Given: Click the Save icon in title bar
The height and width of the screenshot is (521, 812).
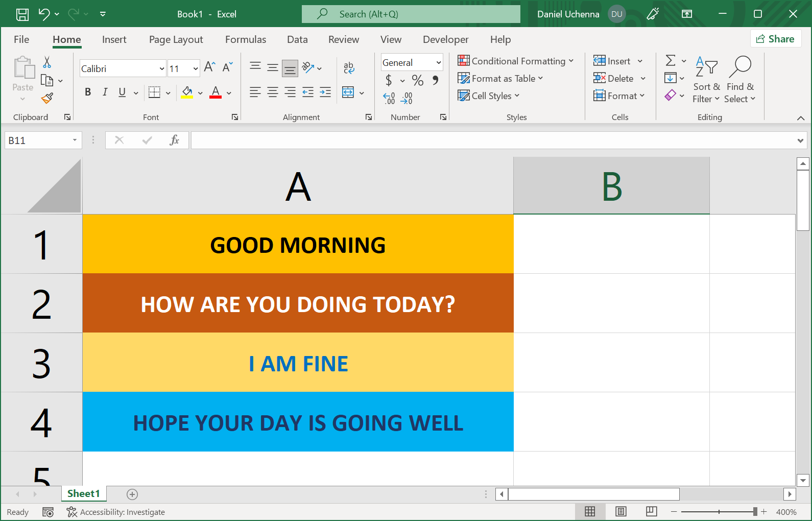Looking at the screenshot, I should [x=22, y=14].
